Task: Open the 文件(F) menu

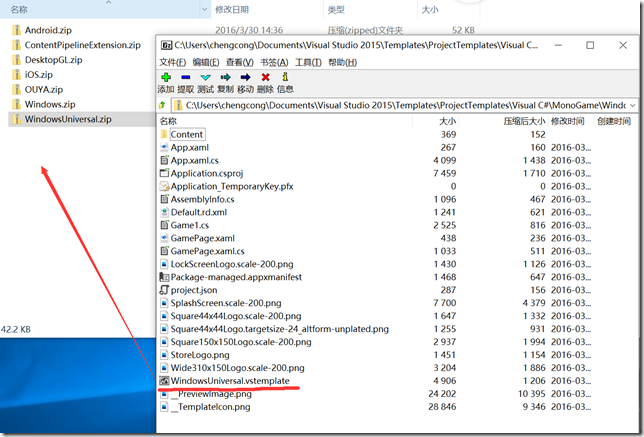Action: click(x=172, y=62)
